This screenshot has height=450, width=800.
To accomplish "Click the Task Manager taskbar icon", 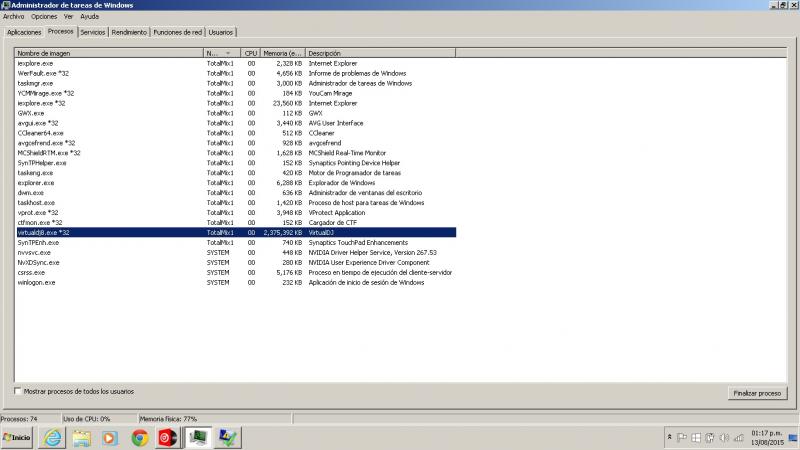I will (198, 438).
